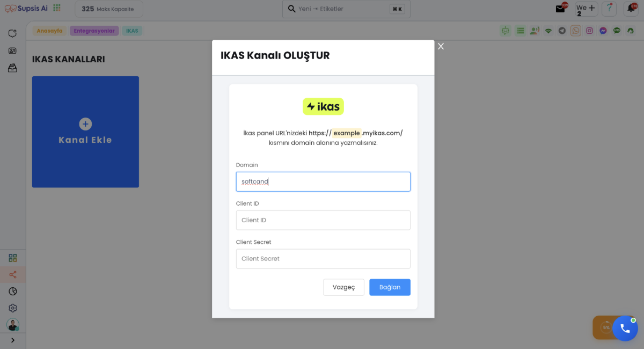The image size is (644, 349).
Task: Open the archive inbox sidebar icon
Action: [x=12, y=68]
